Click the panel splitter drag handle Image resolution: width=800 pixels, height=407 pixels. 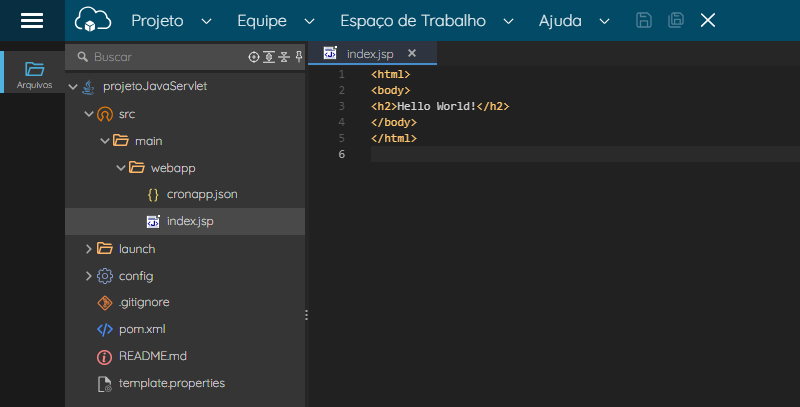click(306, 315)
